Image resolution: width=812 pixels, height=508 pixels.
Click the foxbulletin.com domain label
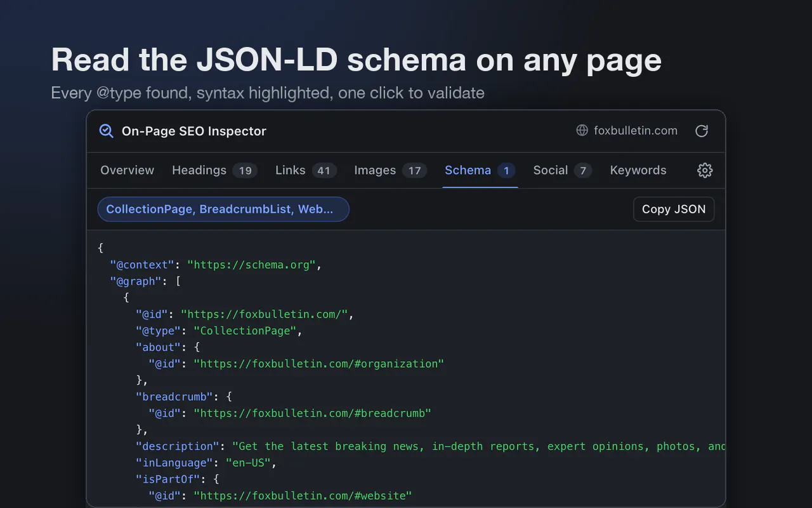click(636, 131)
